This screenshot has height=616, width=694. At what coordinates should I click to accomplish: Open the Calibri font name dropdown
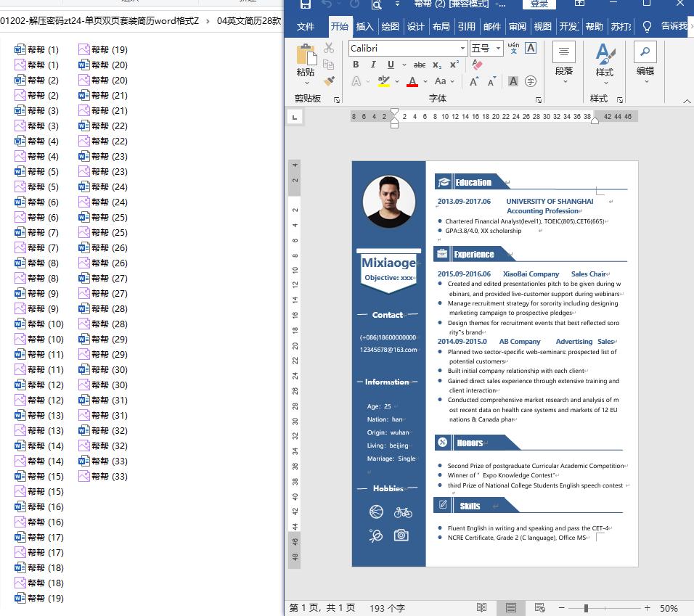point(462,49)
